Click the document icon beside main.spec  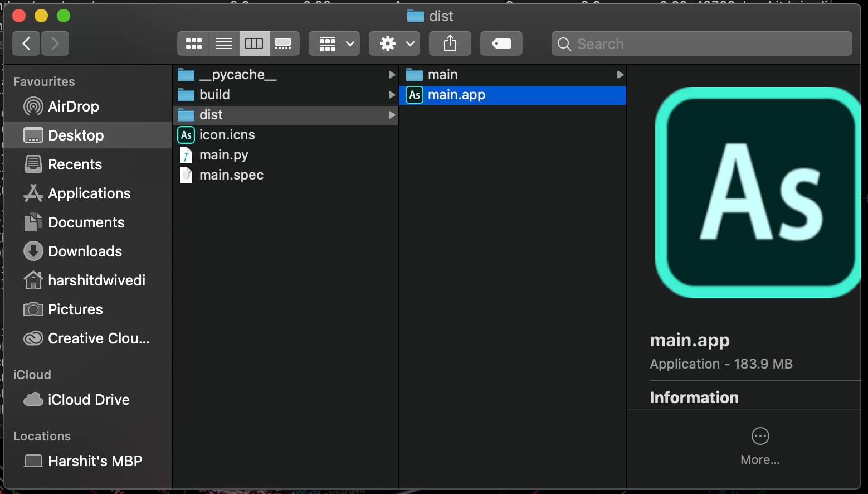click(186, 175)
